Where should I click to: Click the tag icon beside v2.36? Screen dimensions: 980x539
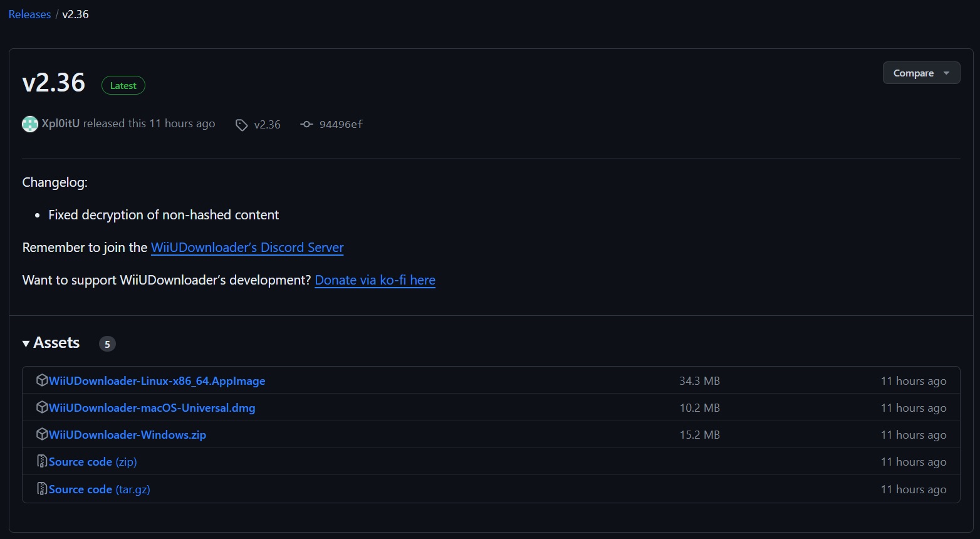tap(241, 125)
